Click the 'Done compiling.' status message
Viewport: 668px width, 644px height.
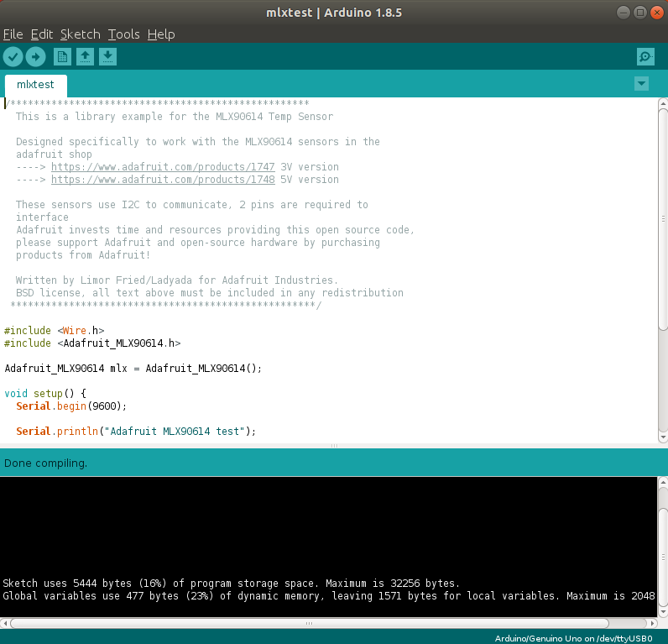coord(45,463)
